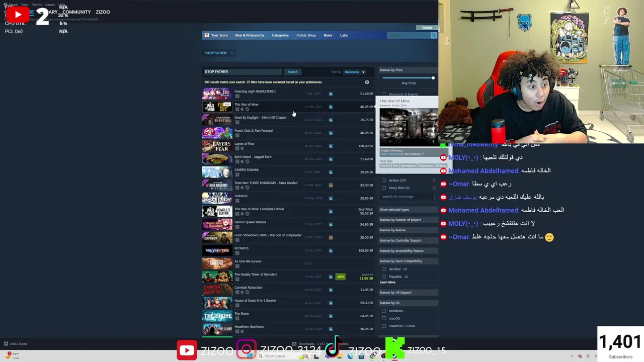Check the Story Rich tag filter
The width and height of the screenshot is (644, 362).
point(384,188)
